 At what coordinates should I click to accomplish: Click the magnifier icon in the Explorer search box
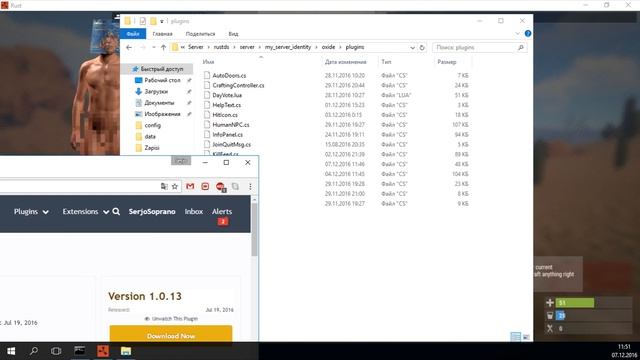521,47
